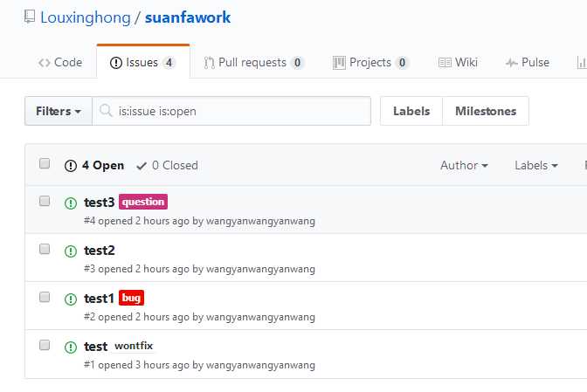The height and width of the screenshot is (392, 587).
Task: Show the 4 Open issues
Action: pyautogui.click(x=94, y=165)
